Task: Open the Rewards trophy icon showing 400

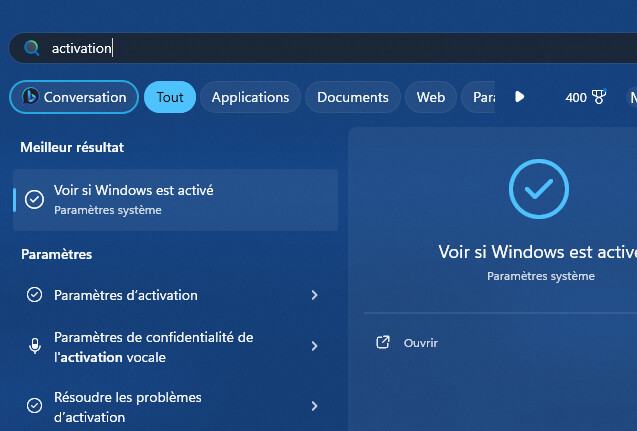Action: pyautogui.click(x=599, y=97)
